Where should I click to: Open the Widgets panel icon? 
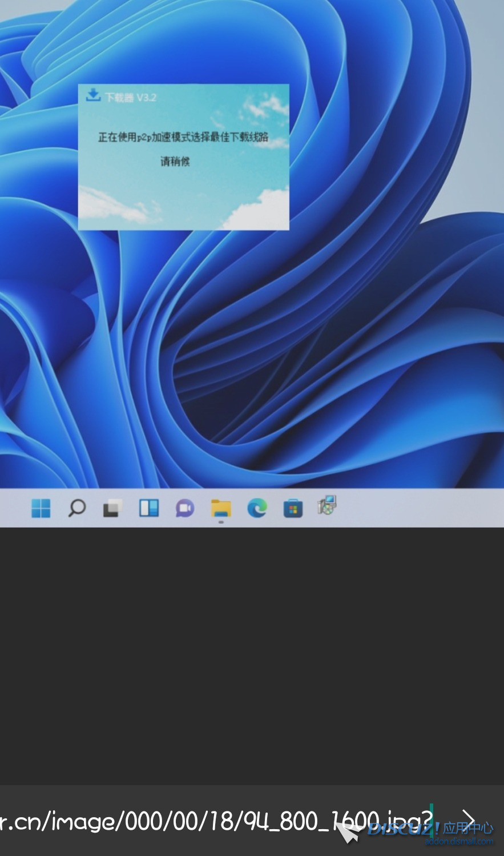click(x=149, y=508)
